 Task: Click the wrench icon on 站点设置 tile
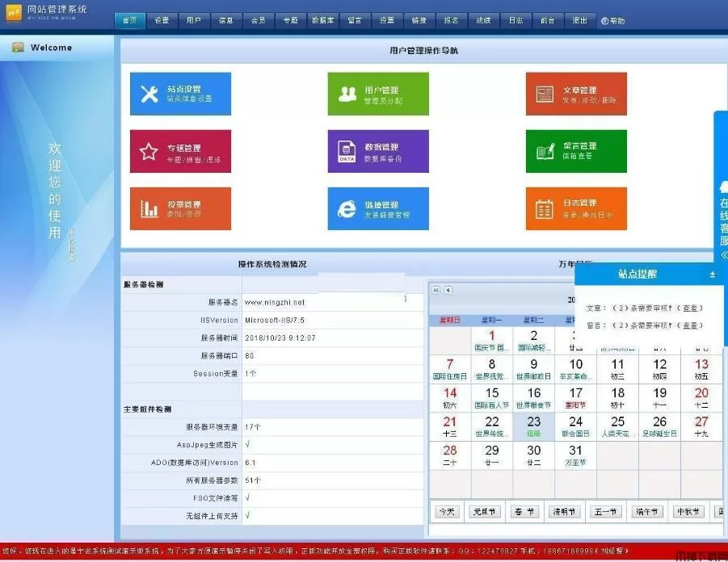pos(149,94)
